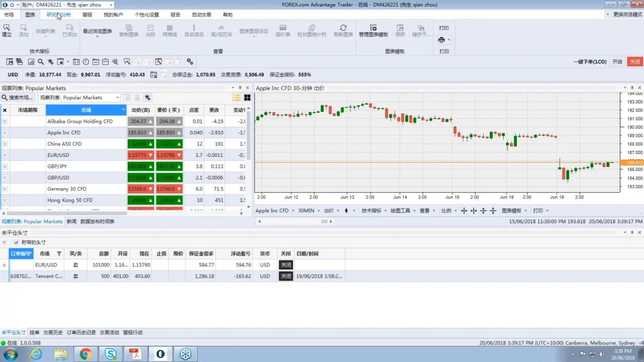Image resolution: width=644 pixels, height=362 pixels.
Task: Toggle the 附带的头寸 checkbox
Action: coord(16,242)
